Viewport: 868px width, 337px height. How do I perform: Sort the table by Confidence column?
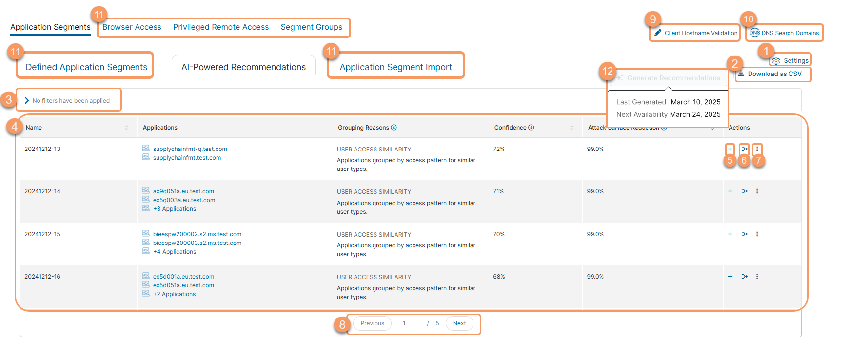tap(572, 128)
